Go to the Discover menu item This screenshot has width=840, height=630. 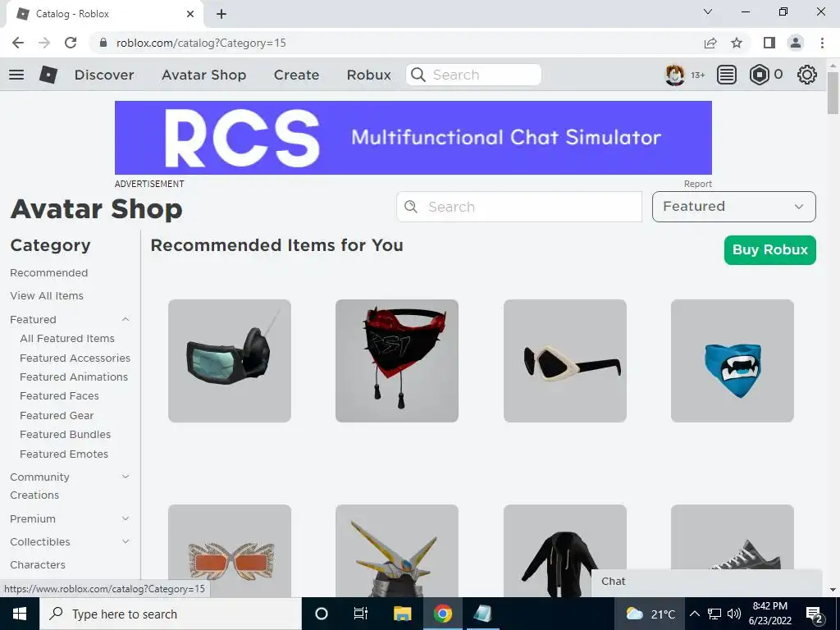pyautogui.click(x=104, y=75)
